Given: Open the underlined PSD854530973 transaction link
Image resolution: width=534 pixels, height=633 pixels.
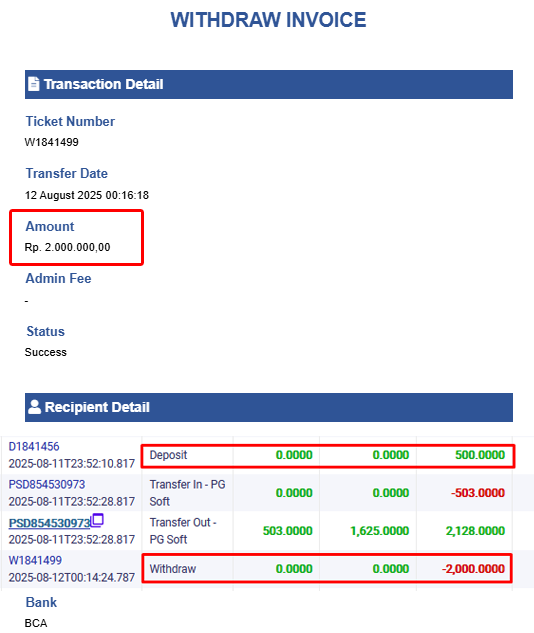Looking at the screenshot, I should (x=49, y=523).
